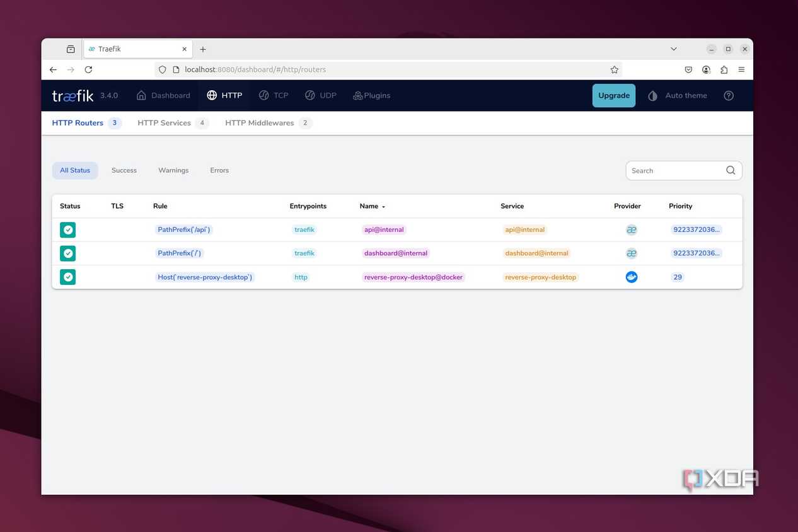Open the Plugins page

[x=371, y=96]
